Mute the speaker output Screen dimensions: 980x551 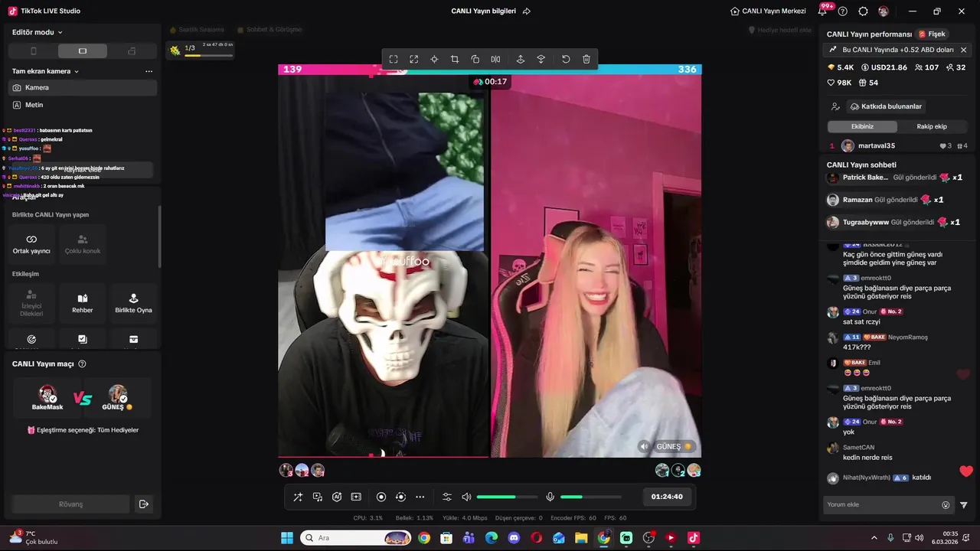click(x=466, y=497)
